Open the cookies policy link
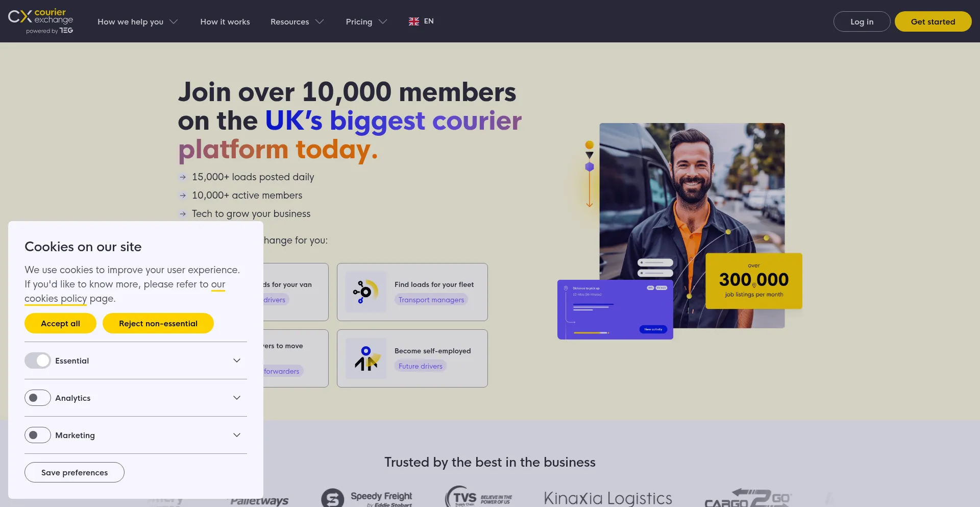The image size is (980, 507). (125, 291)
